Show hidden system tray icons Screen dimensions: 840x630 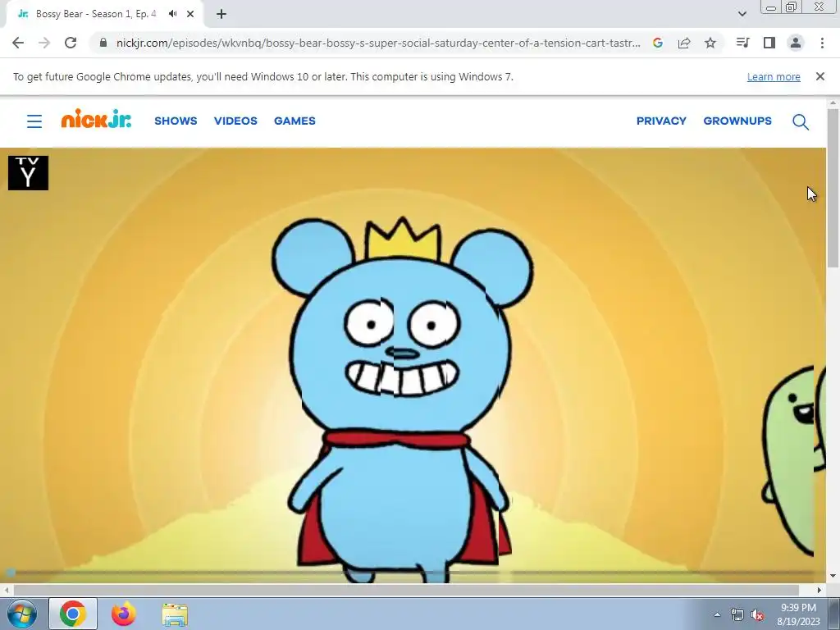tap(717, 614)
